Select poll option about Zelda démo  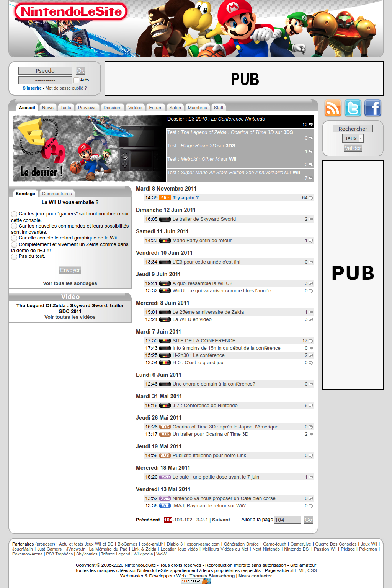(x=14, y=244)
